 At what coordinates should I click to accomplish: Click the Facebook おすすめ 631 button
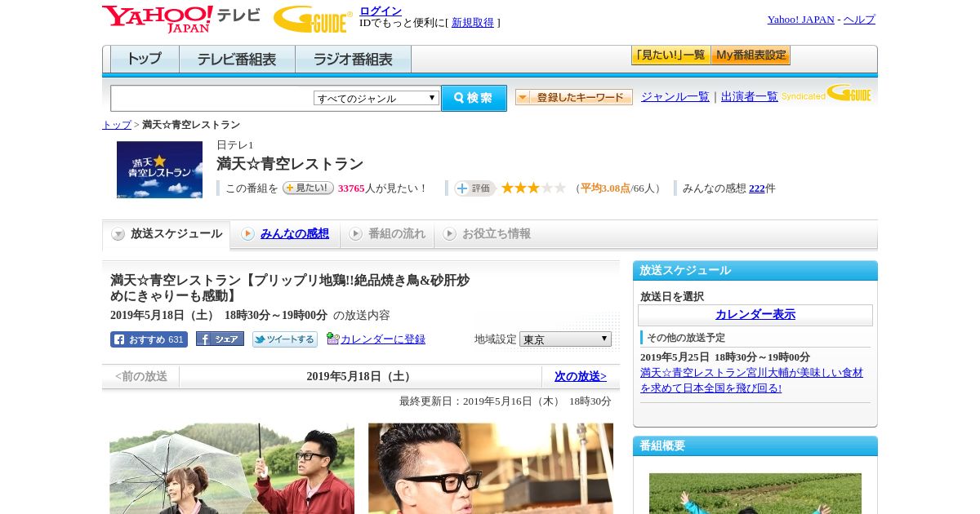(149, 339)
